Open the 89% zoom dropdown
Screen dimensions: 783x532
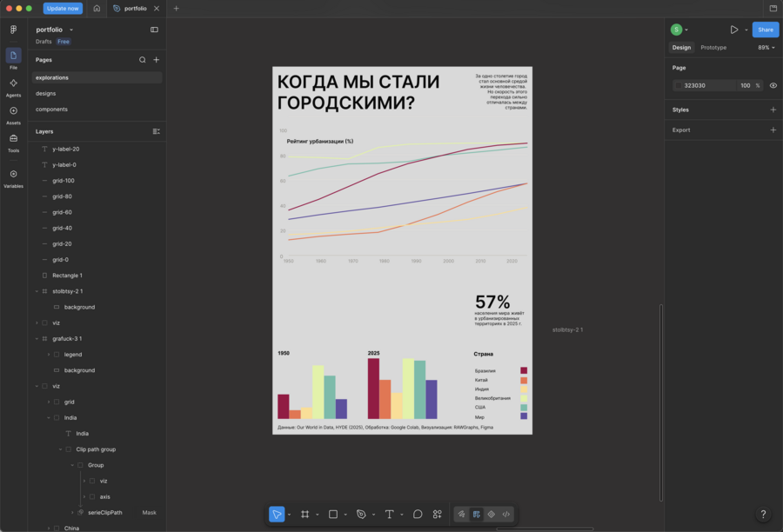click(x=766, y=48)
